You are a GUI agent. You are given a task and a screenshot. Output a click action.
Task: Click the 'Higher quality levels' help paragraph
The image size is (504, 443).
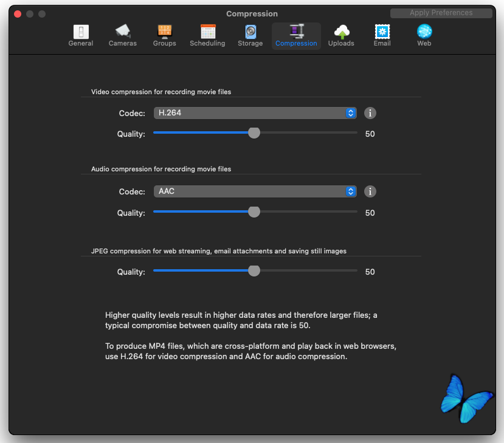pos(241,320)
